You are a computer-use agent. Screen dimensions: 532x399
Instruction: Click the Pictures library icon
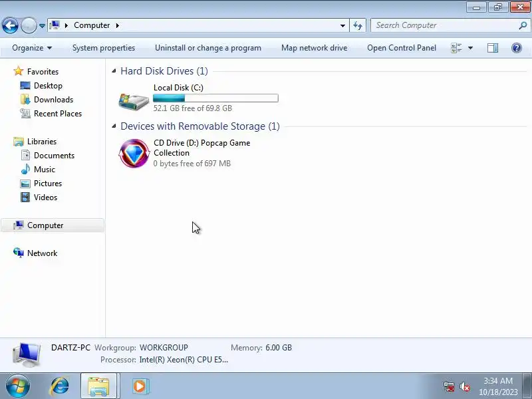coord(25,184)
